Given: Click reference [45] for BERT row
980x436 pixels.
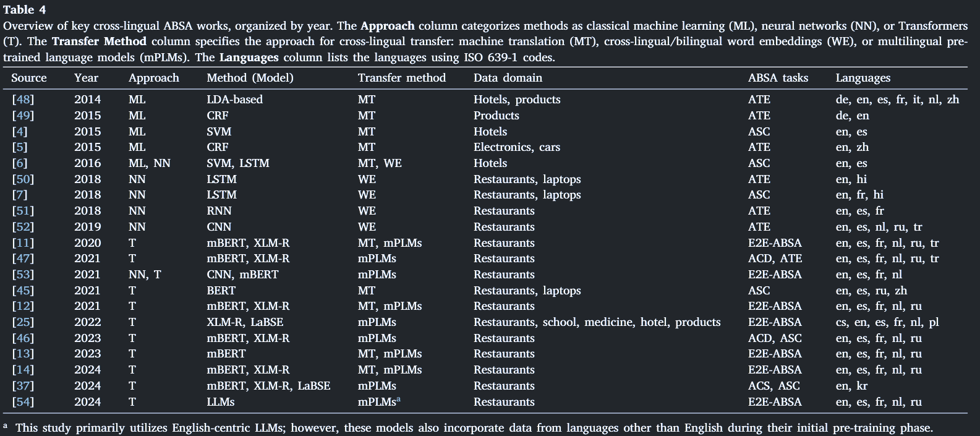Looking at the screenshot, I should [23, 290].
